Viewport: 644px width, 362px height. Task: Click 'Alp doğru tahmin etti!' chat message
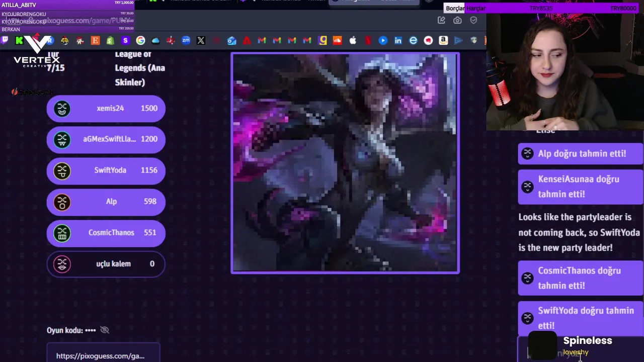click(581, 154)
